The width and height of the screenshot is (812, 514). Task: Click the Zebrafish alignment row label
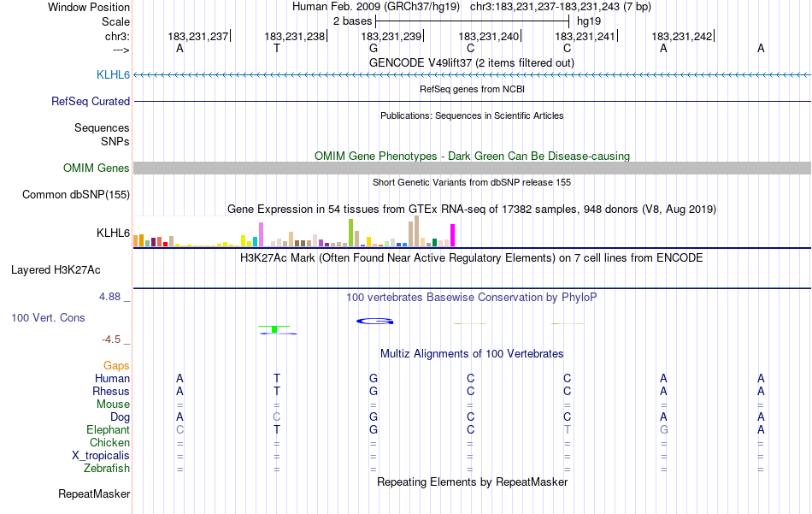click(107, 468)
